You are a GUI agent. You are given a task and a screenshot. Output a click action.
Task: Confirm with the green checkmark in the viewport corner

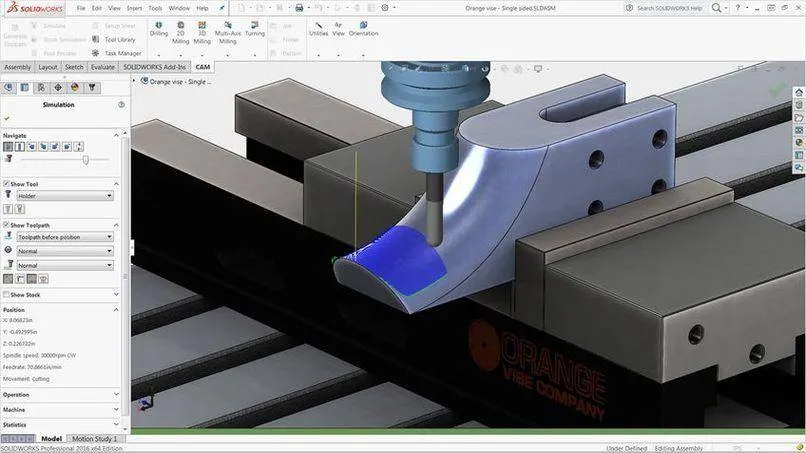pyautogui.click(x=778, y=90)
